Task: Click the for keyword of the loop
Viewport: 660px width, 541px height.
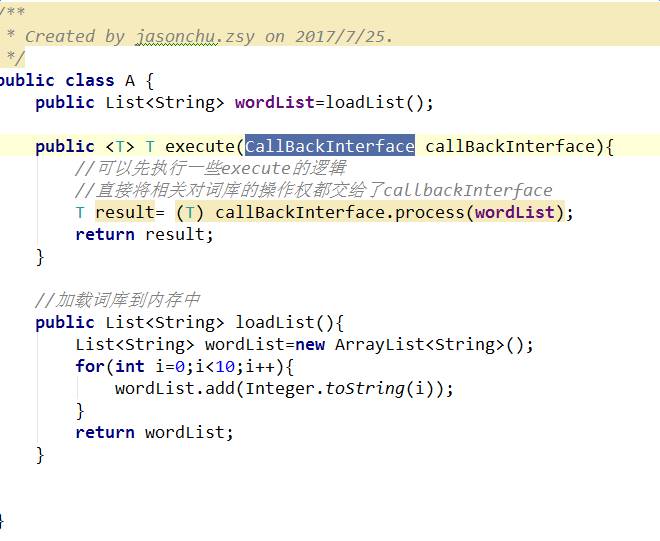Action: [x=90, y=366]
